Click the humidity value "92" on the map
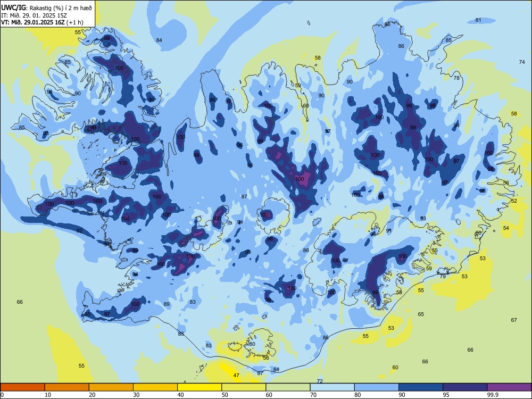The image size is (532, 399). [x=79, y=231]
